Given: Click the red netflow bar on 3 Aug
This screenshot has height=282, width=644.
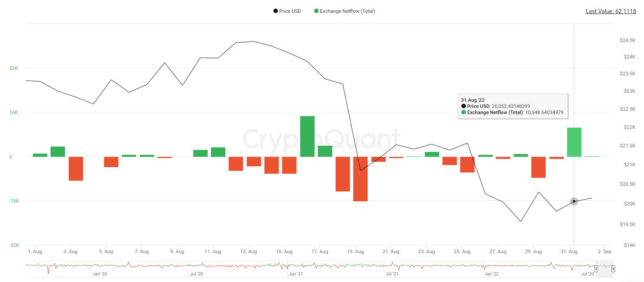Looking at the screenshot, I should coord(76,168).
